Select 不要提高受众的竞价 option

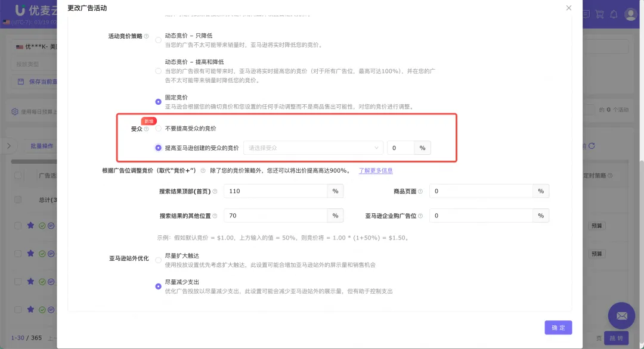[x=157, y=127]
